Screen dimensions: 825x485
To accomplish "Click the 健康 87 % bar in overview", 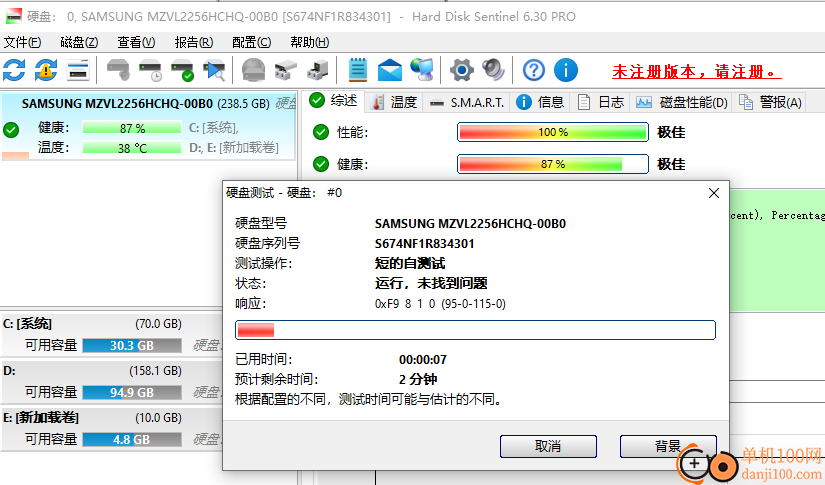I will click(x=552, y=164).
